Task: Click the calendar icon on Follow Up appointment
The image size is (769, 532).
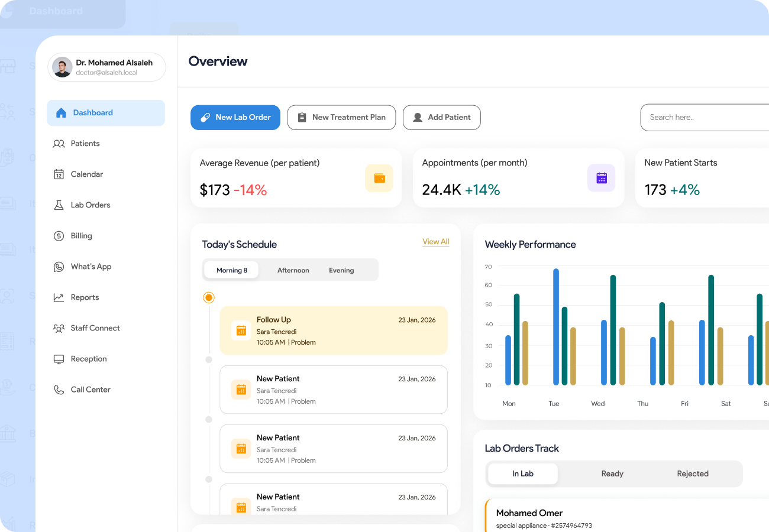Action: click(241, 330)
